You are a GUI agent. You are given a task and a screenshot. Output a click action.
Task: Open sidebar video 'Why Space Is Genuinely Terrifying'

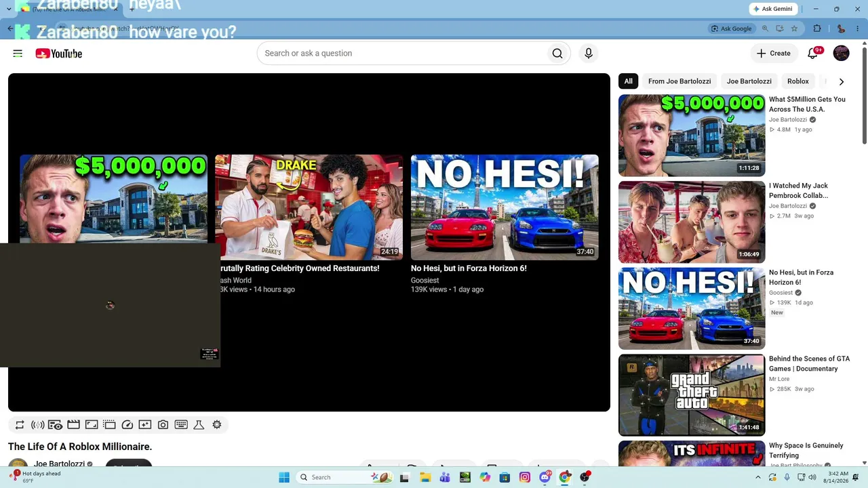806,451
